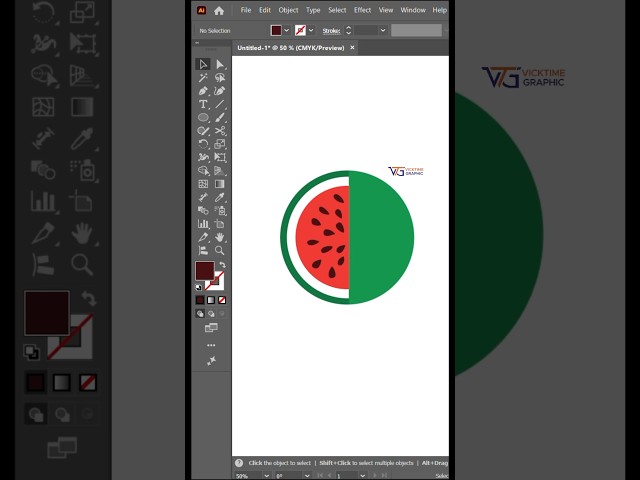640x480 pixels.
Task: Select the Selection tool (black arrow)
Action: point(203,64)
